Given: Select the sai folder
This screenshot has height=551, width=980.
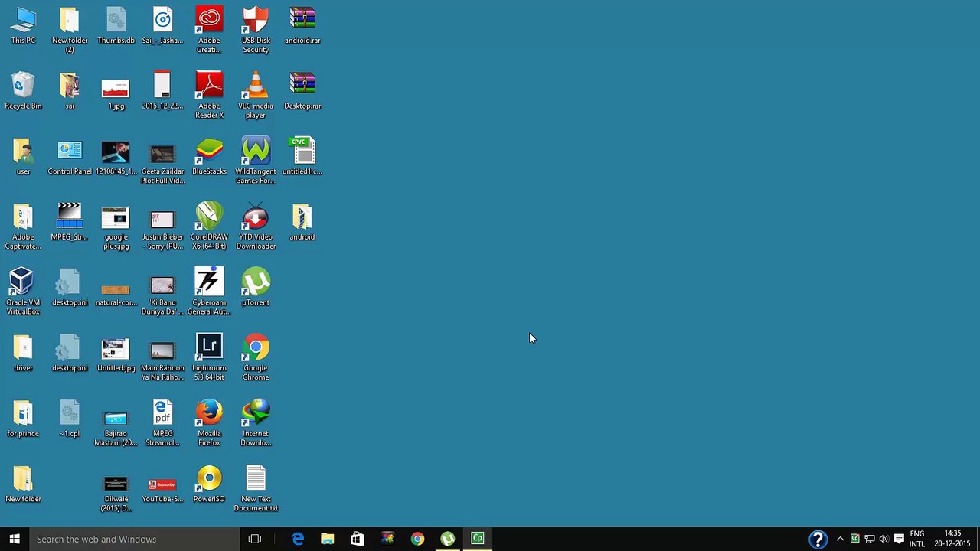Looking at the screenshot, I should pos(70,91).
